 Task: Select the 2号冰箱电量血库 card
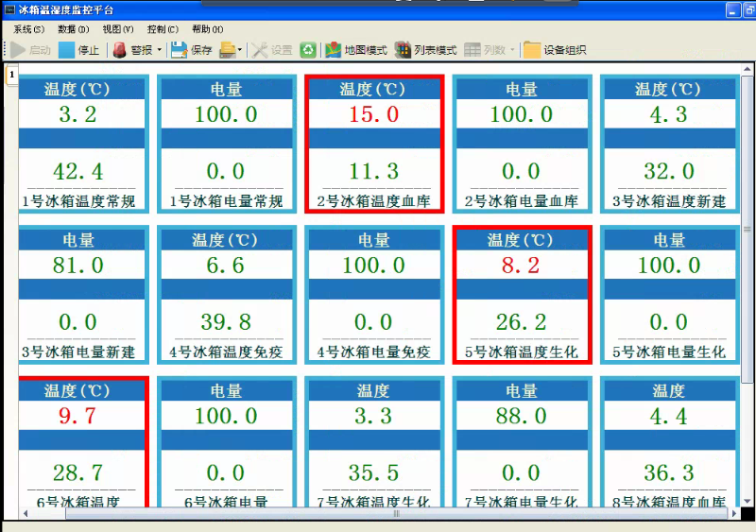(522, 144)
